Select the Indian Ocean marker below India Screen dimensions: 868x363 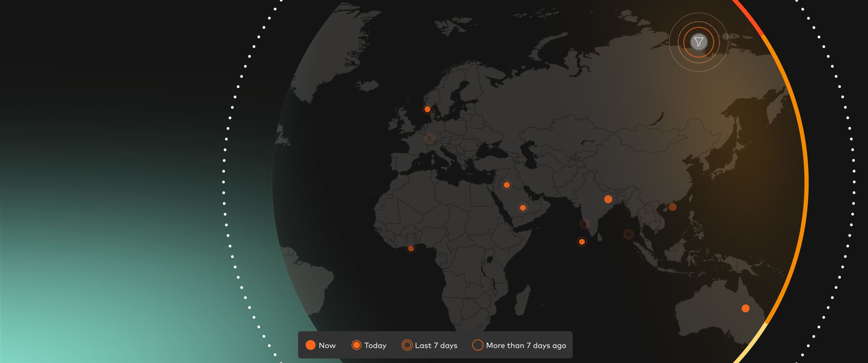click(582, 242)
